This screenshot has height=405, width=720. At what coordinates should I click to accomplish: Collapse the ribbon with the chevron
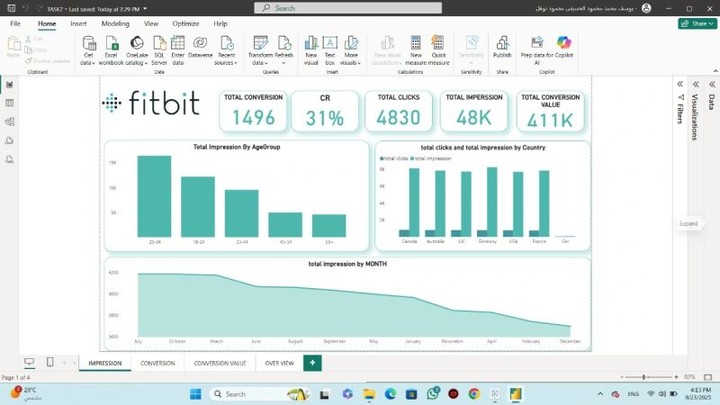coord(715,71)
